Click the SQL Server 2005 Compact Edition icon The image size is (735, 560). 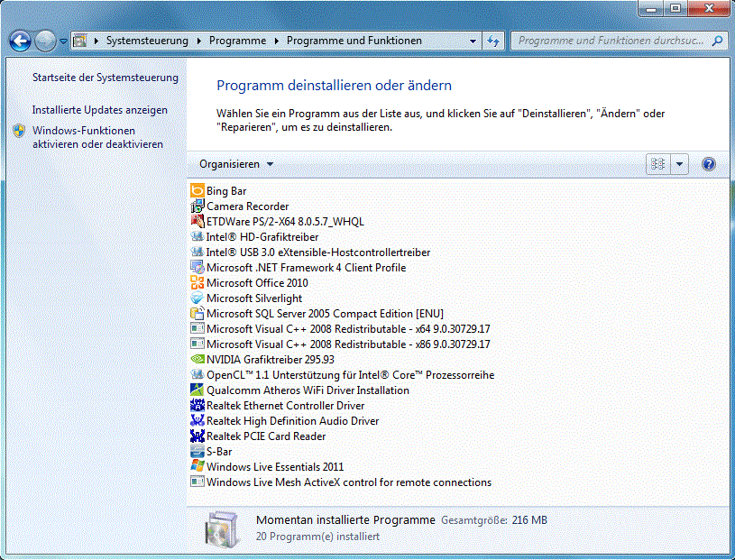[x=198, y=314]
